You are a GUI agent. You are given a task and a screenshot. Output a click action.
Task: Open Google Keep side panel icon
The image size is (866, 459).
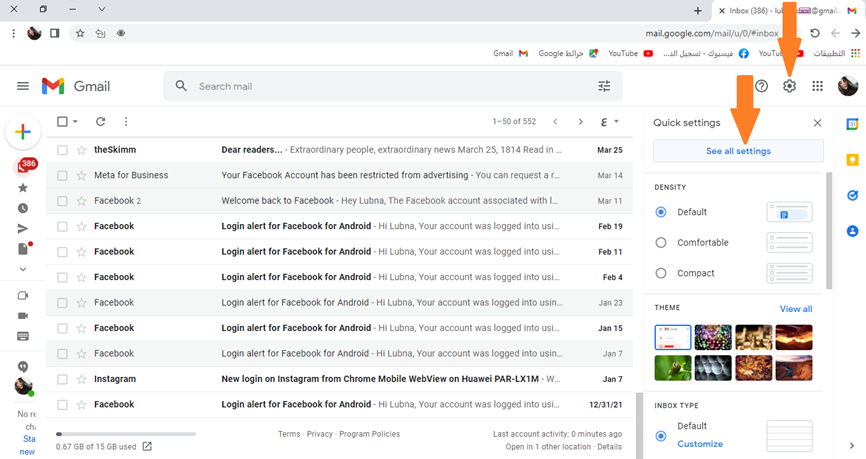click(853, 160)
